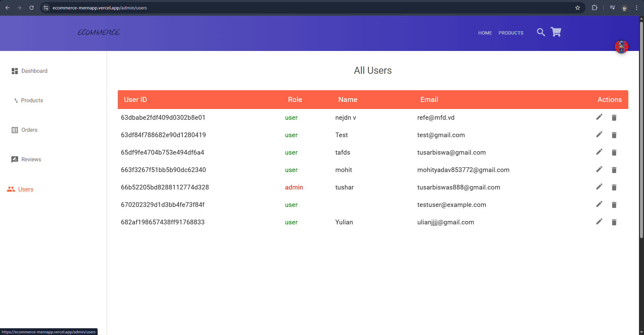Click the ECOMMERCE logo
Screen dimensions: 644x335
pyautogui.click(x=99, y=33)
